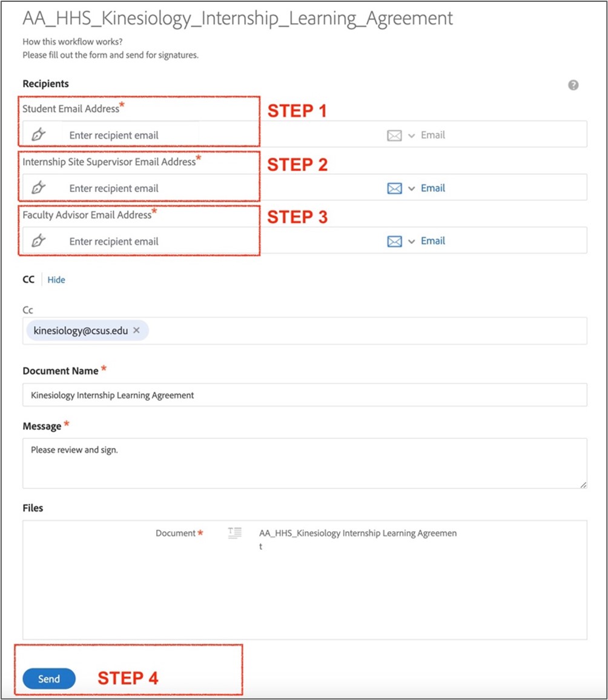Focus the Faculty Advisor email field
The image size is (608, 700).
coord(223,241)
